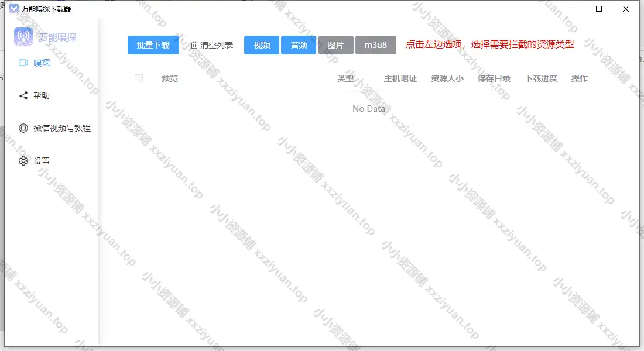Click the app icon in the title bar

pos(14,9)
